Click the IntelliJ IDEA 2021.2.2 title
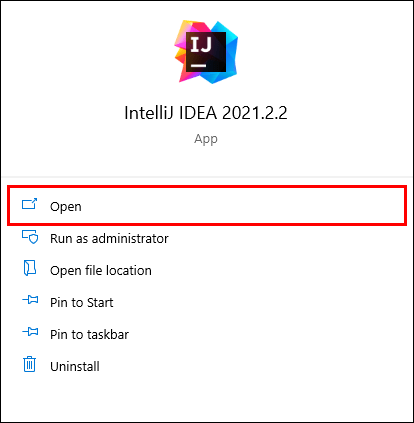 coord(206,113)
